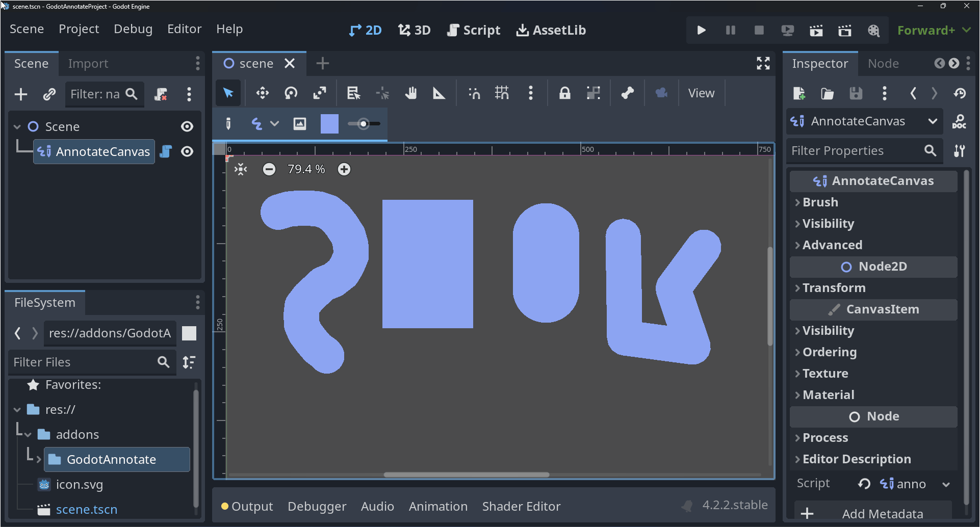Open the object history list

click(x=960, y=93)
